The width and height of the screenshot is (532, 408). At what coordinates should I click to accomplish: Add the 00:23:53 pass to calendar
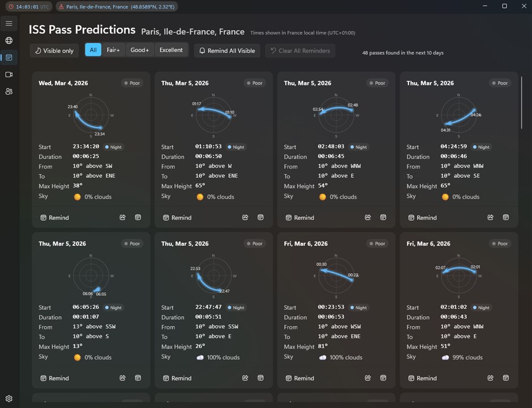[x=383, y=378]
